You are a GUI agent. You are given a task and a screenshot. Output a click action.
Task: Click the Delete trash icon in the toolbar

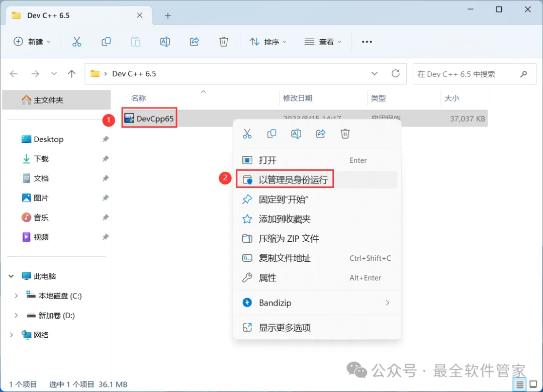pyautogui.click(x=224, y=42)
